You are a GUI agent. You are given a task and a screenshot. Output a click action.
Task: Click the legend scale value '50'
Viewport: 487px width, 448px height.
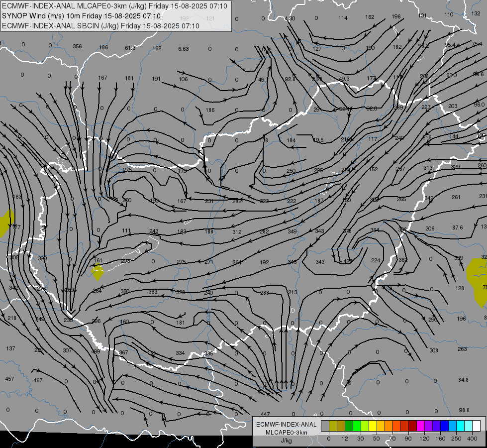point(377,439)
